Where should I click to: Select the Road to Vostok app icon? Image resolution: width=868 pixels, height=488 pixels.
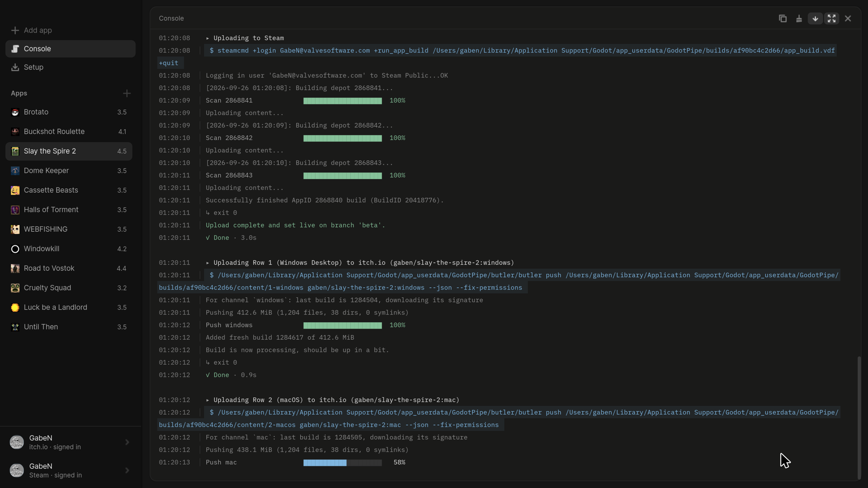[15, 268]
